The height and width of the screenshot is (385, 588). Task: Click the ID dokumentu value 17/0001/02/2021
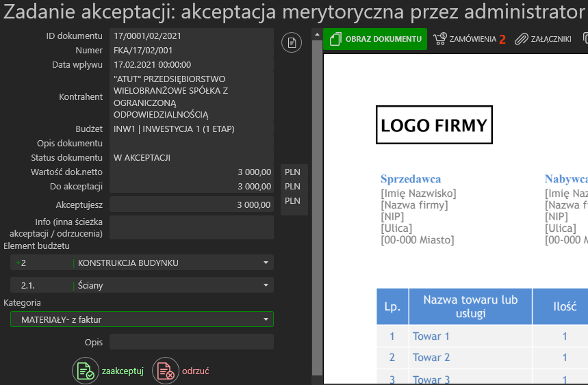coord(147,36)
